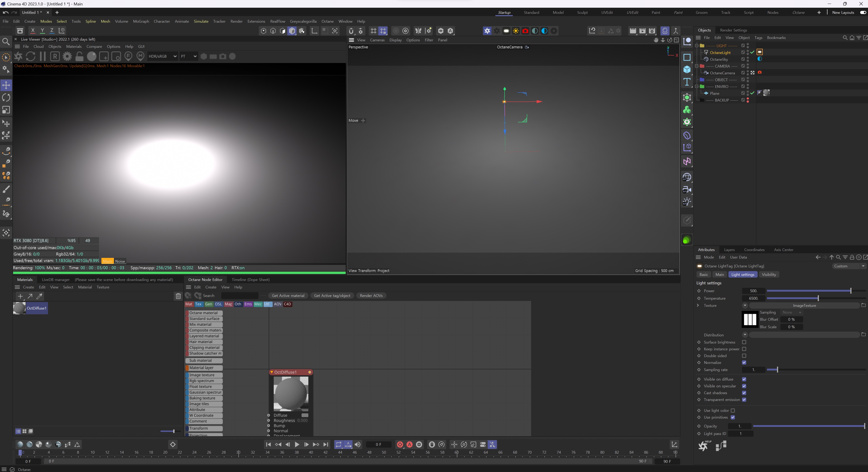Select the Scale tool in left toolbar
The width and height of the screenshot is (868, 472).
6,110
